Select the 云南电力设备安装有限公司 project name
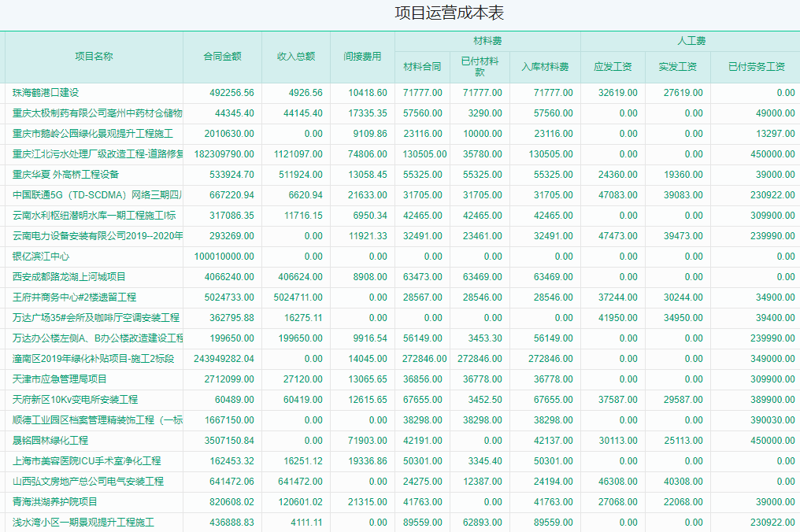This screenshot has width=800, height=532. (97, 235)
